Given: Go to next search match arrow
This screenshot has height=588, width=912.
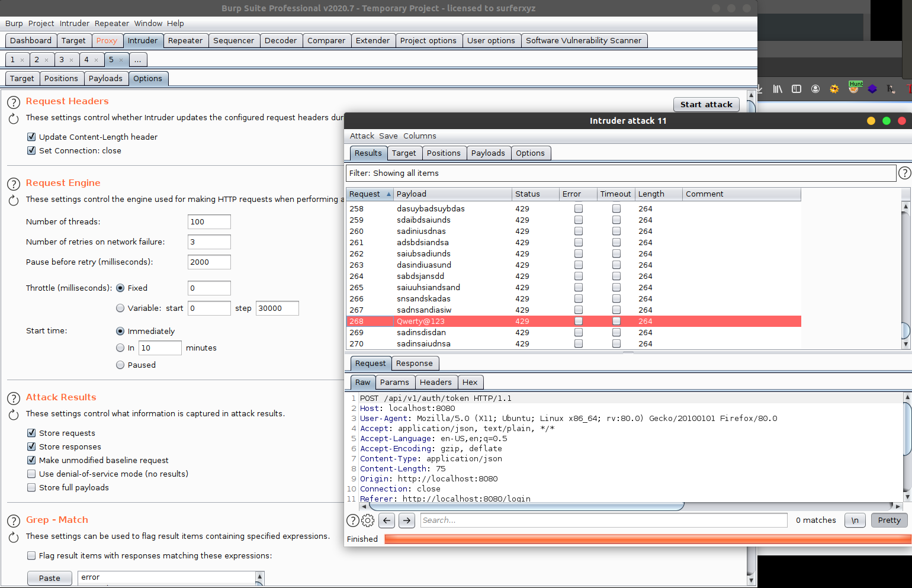Looking at the screenshot, I should click(407, 520).
